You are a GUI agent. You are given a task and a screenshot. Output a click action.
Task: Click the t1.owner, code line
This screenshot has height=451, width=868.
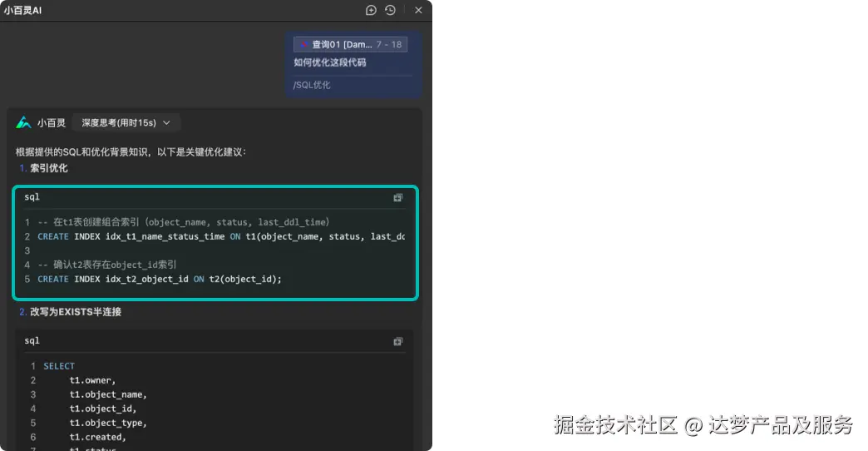(92, 380)
